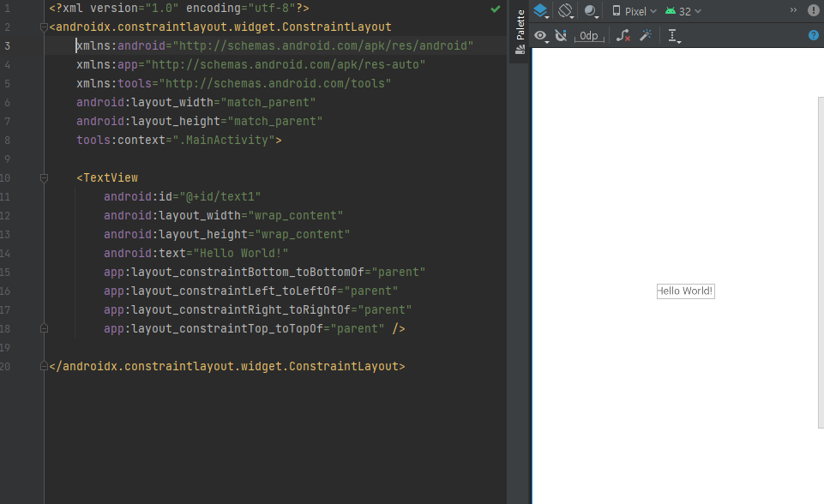Open Guidelines helper menu
Screen dimensions: 824x504
(x=674, y=36)
